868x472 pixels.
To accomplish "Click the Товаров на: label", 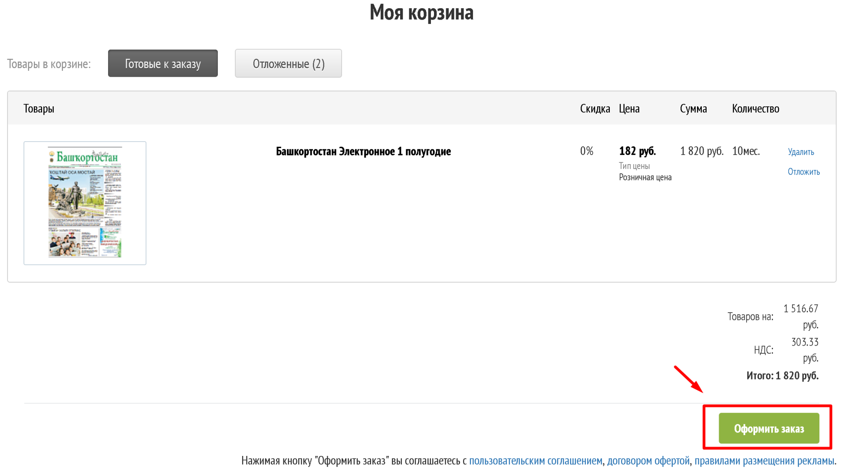I will click(750, 317).
